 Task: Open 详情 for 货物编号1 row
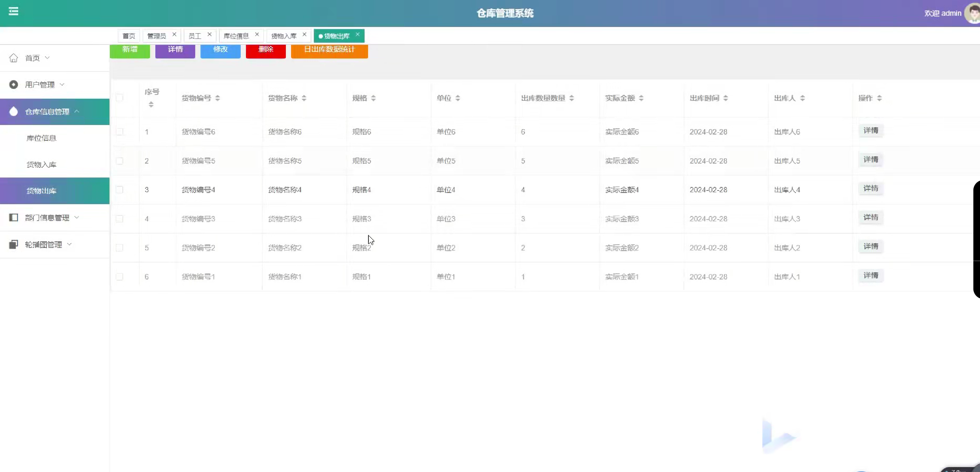tap(870, 275)
